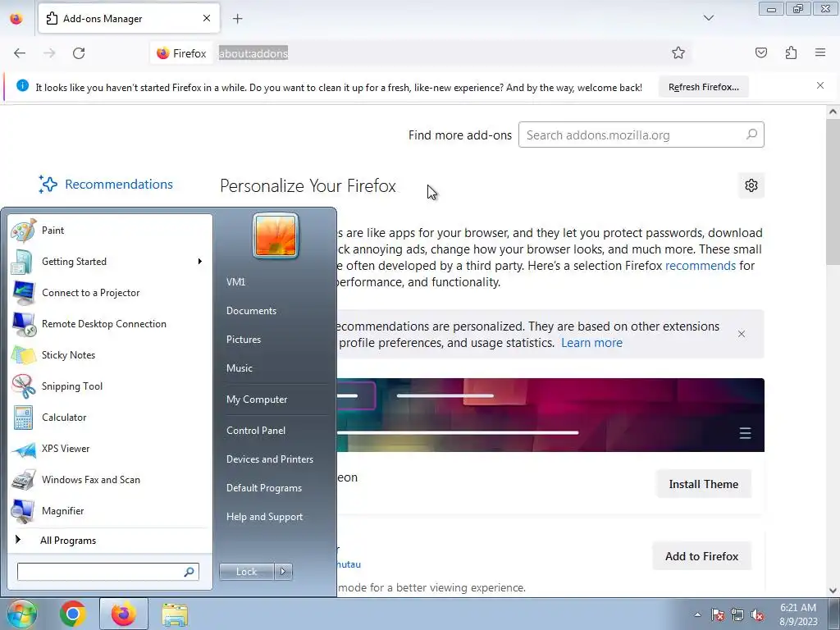Screen dimensions: 840x630
Task: Dismiss the Refresh Firefox notification bar
Action: (x=819, y=85)
